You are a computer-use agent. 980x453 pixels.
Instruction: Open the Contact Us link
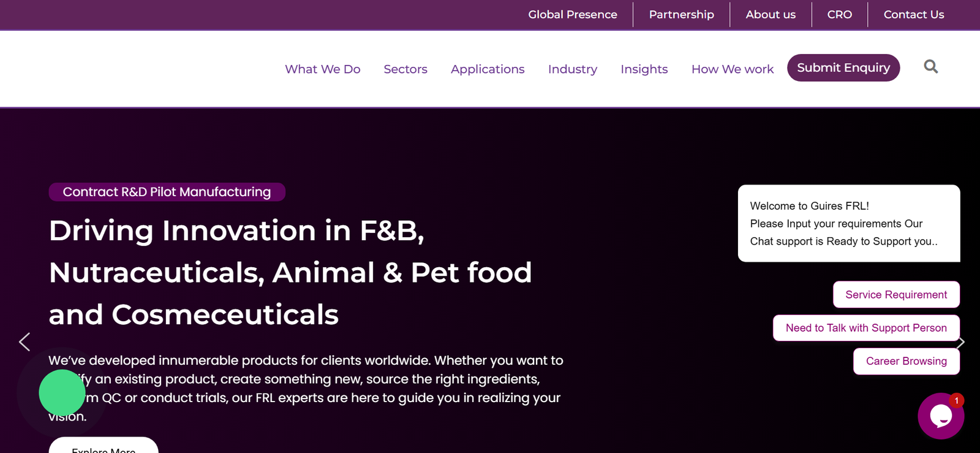[x=913, y=15]
